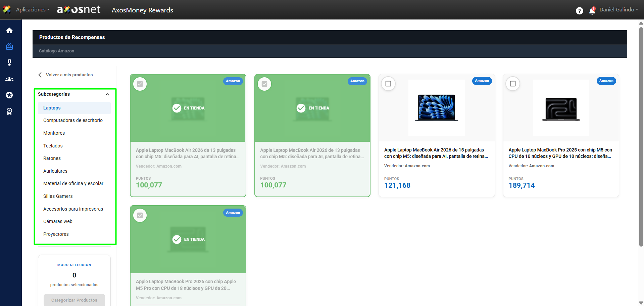Select the Monitores subcategory
This screenshot has width=644, height=306.
[x=54, y=133]
